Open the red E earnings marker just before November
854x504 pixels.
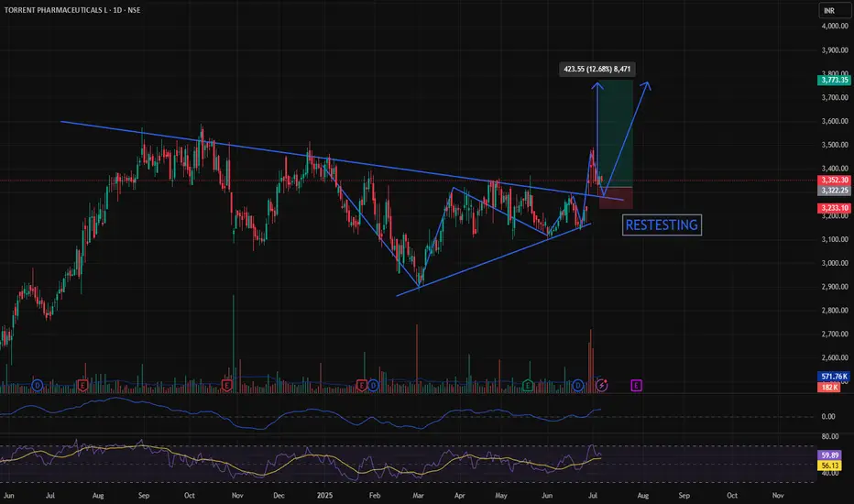click(x=226, y=386)
